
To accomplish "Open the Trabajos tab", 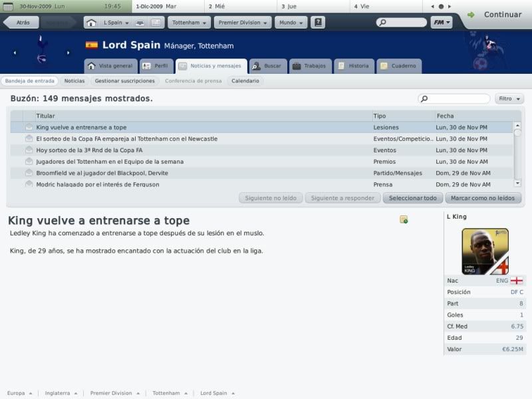I will 311,66.
